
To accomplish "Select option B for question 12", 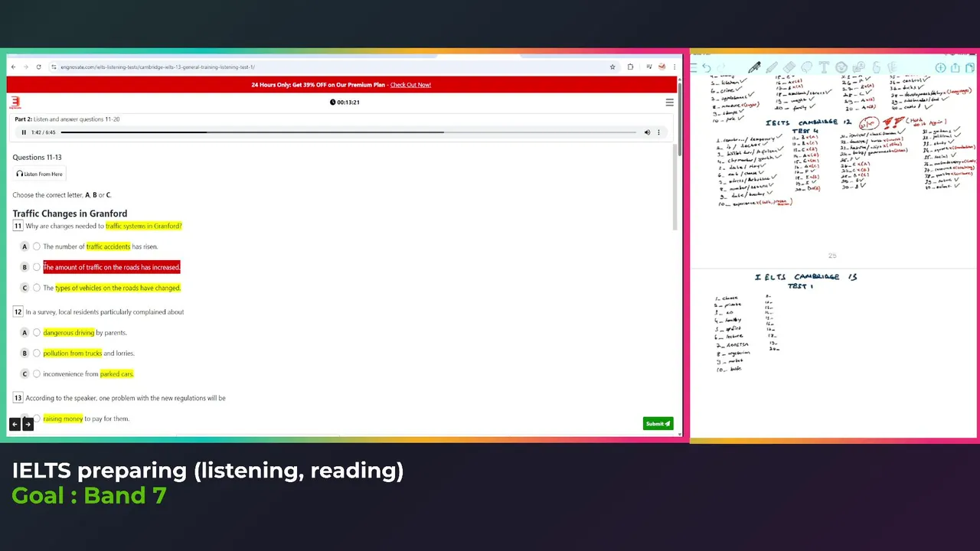I will [36, 353].
